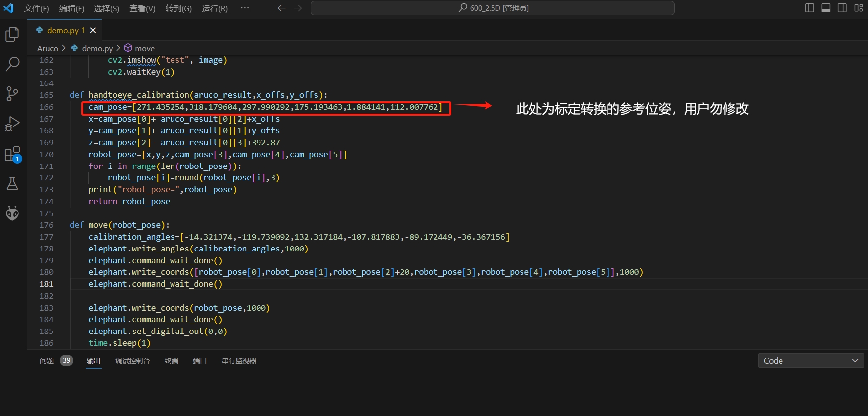
Task: Click the 39 problems count badge
Action: (x=66, y=361)
